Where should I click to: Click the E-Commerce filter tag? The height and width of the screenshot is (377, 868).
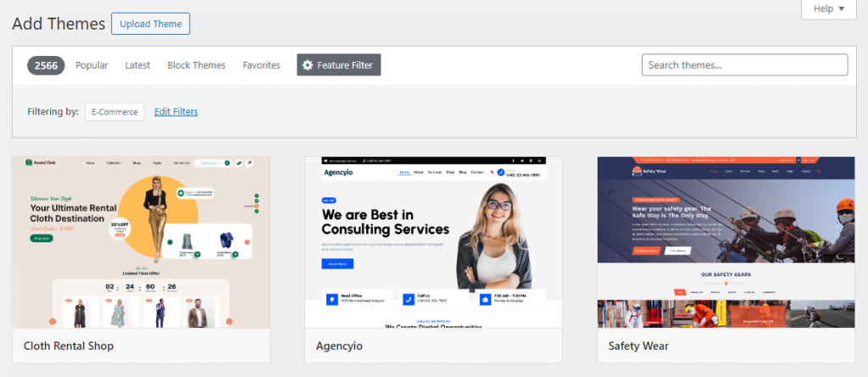[114, 112]
